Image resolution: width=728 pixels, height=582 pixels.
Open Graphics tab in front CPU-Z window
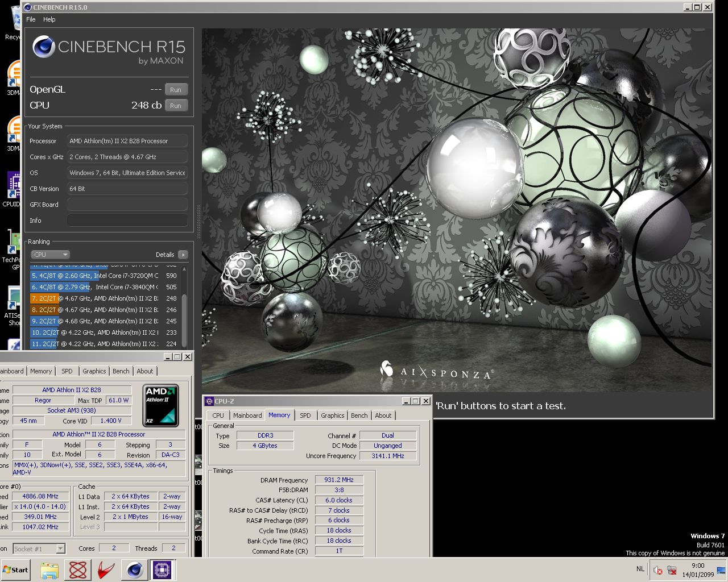pyautogui.click(x=333, y=415)
